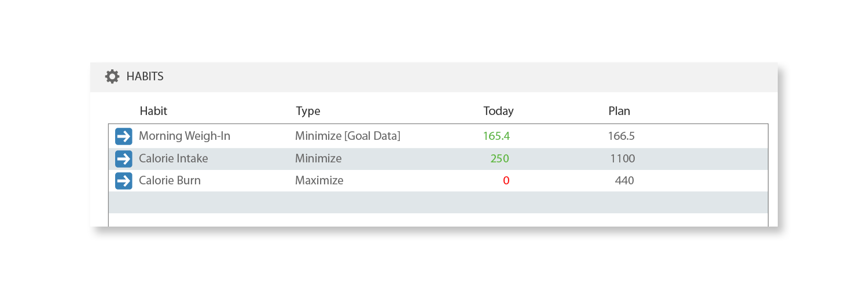Click the plan value 1100
Viewport: 868px width, 289px height.
tap(623, 158)
